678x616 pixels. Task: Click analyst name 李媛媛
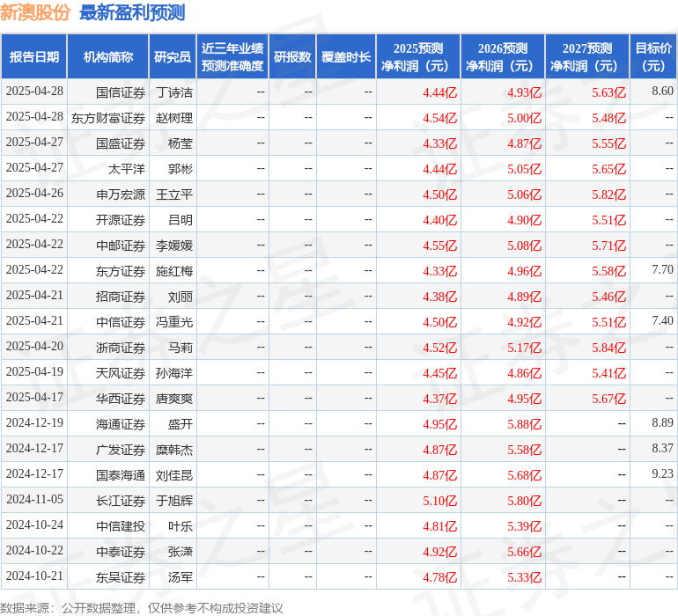(173, 246)
